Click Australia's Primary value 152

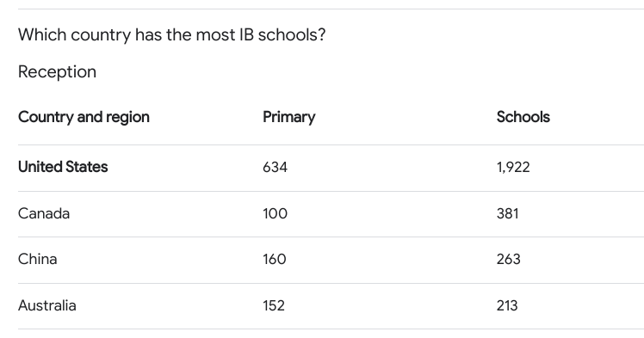pos(274,305)
